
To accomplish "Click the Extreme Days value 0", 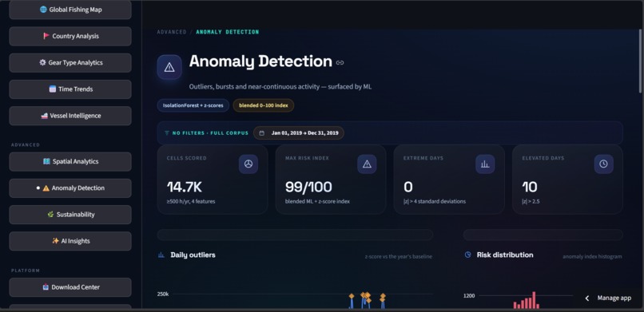I will pos(407,187).
